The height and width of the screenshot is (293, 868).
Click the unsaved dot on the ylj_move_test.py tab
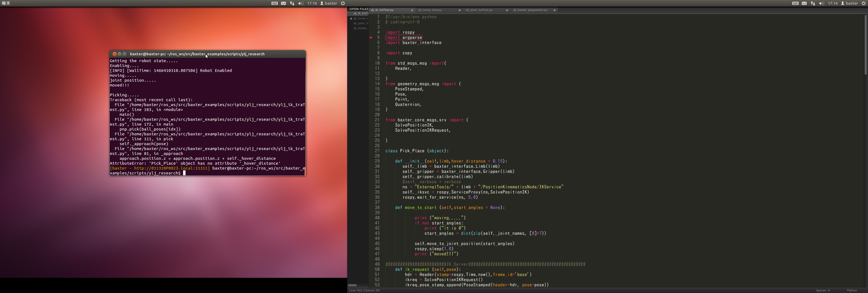click(x=459, y=10)
